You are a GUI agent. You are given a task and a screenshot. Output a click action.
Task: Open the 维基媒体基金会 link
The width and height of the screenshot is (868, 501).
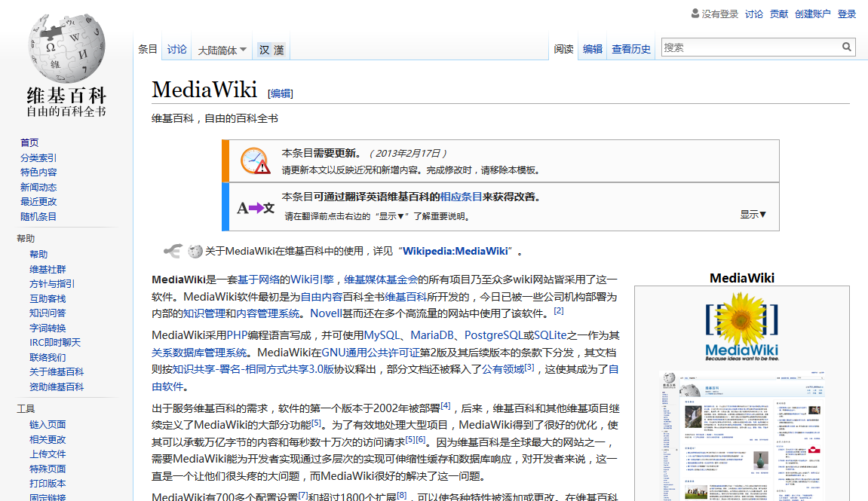click(x=381, y=280)
